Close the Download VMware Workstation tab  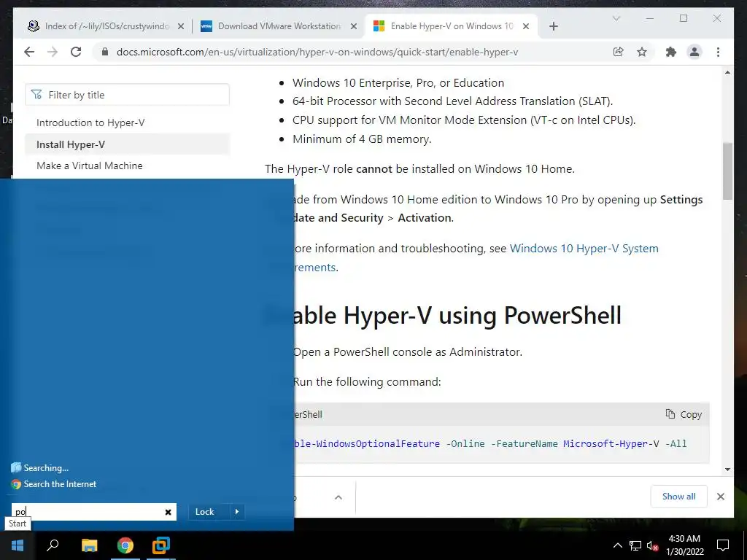click(x=354, y=26)
